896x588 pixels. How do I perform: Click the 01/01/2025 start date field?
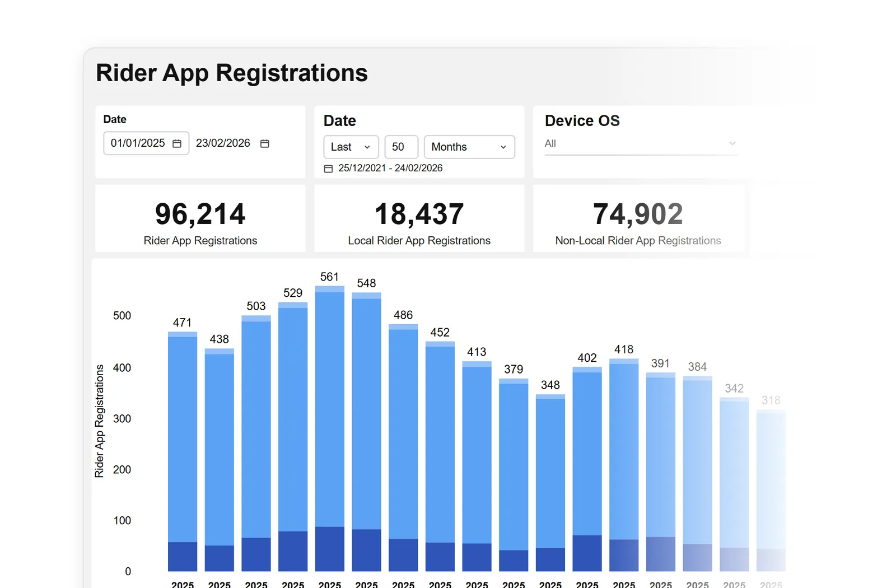click(146, 143)
